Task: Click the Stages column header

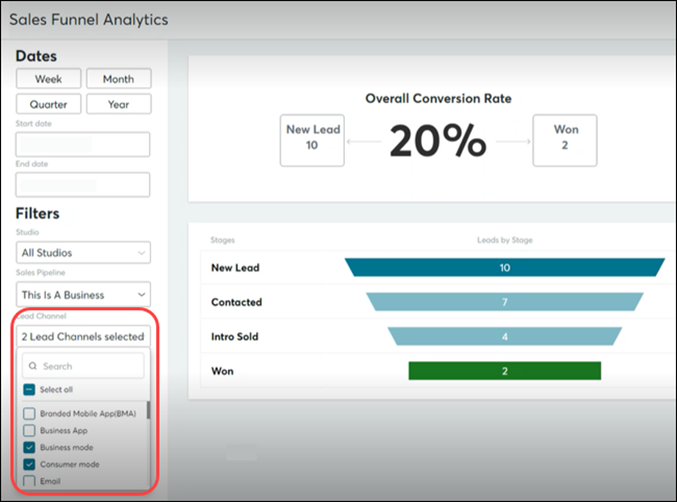Action: coord(223,240)
